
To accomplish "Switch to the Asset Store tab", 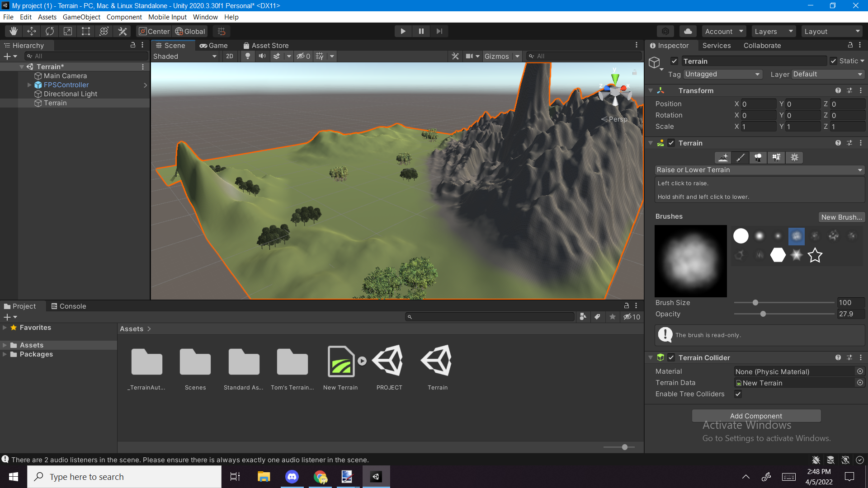I will [x=266, y=46].
